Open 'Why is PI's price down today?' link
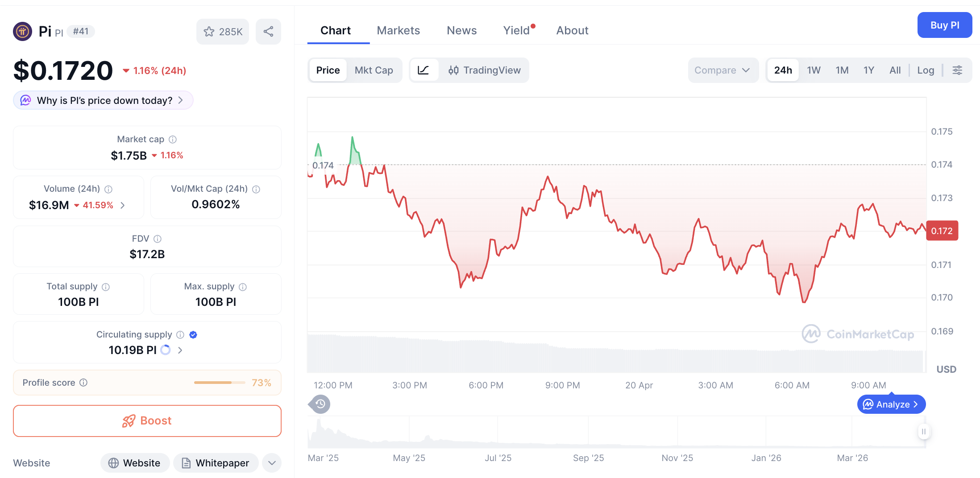 pos(103,100)
